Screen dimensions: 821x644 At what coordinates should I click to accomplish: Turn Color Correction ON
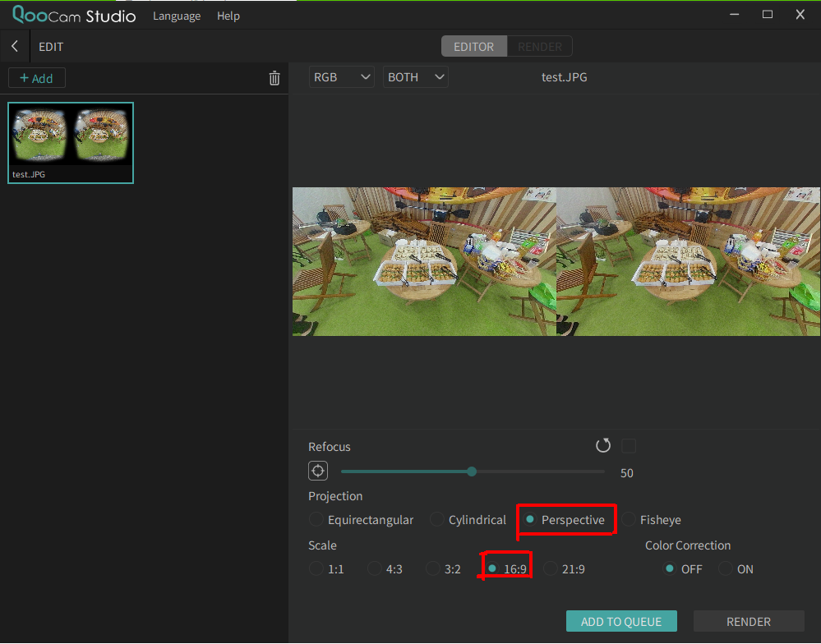coord(736,568)
